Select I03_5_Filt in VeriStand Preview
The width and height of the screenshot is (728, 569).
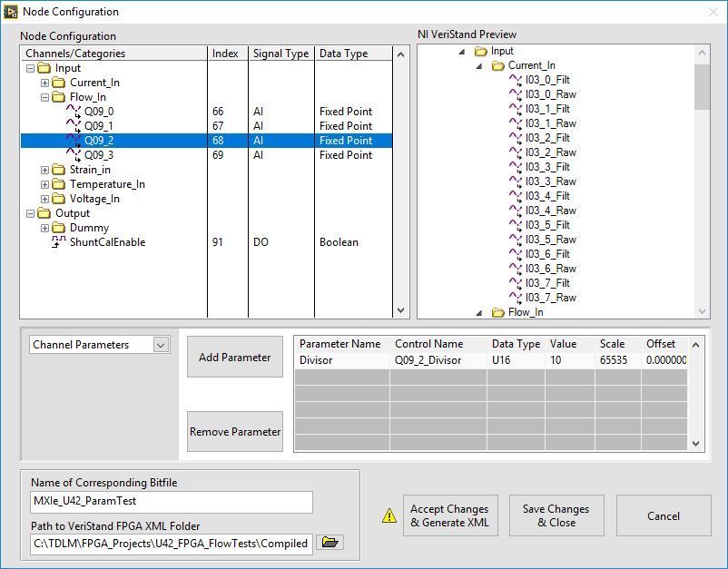(547, 226)
